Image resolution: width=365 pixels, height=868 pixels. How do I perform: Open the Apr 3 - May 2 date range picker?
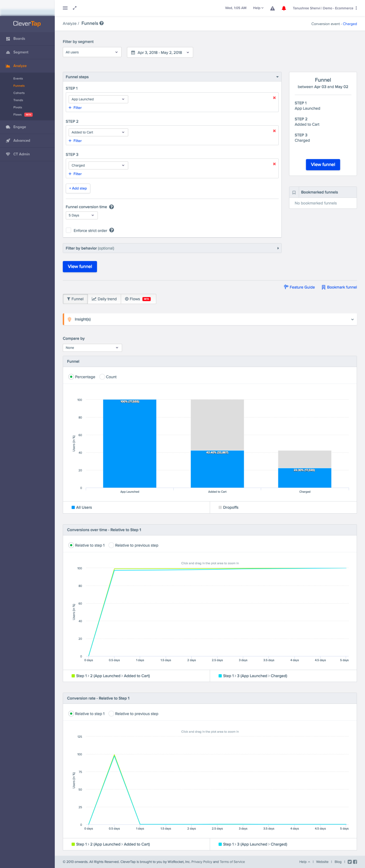click(160, 52)
